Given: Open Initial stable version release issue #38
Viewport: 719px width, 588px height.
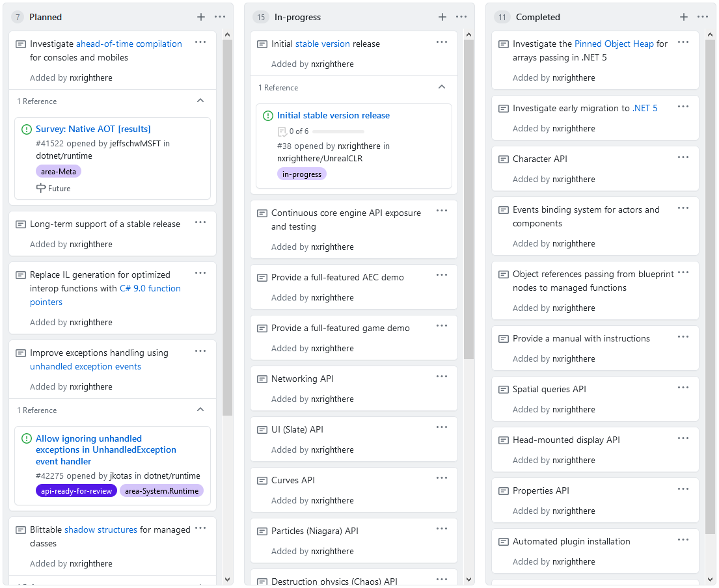Looking at the screenshot, I should (x=333, y=116).
